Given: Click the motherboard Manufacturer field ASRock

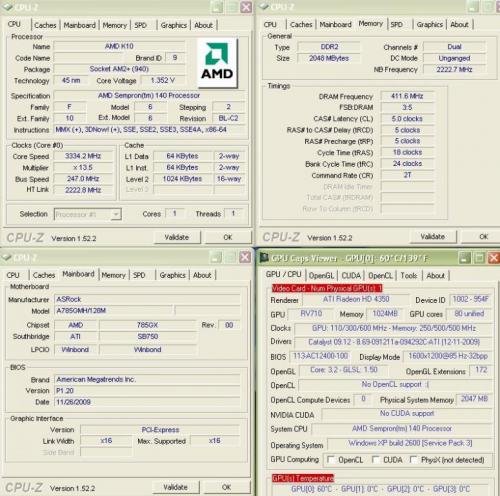Looking at the screenshot, I should [x=147, y=299].
